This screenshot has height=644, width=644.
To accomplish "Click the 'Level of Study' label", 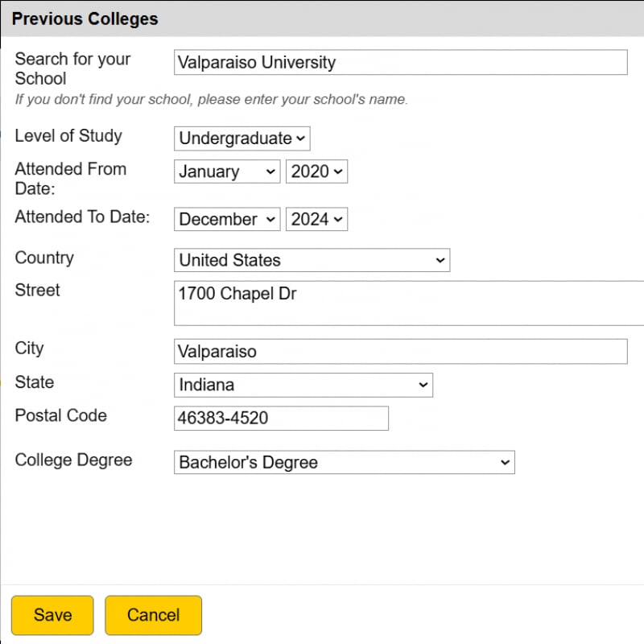I will 68,136.
